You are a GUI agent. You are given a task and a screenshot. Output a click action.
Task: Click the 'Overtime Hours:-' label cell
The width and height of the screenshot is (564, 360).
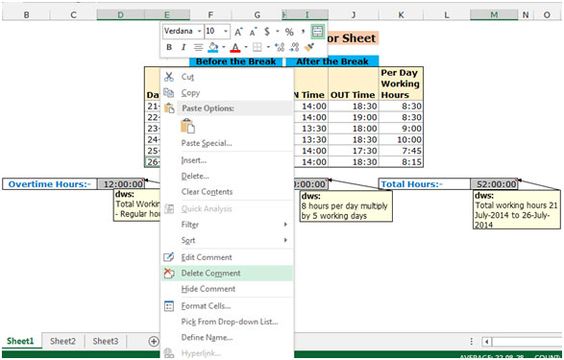click(50, 184)
